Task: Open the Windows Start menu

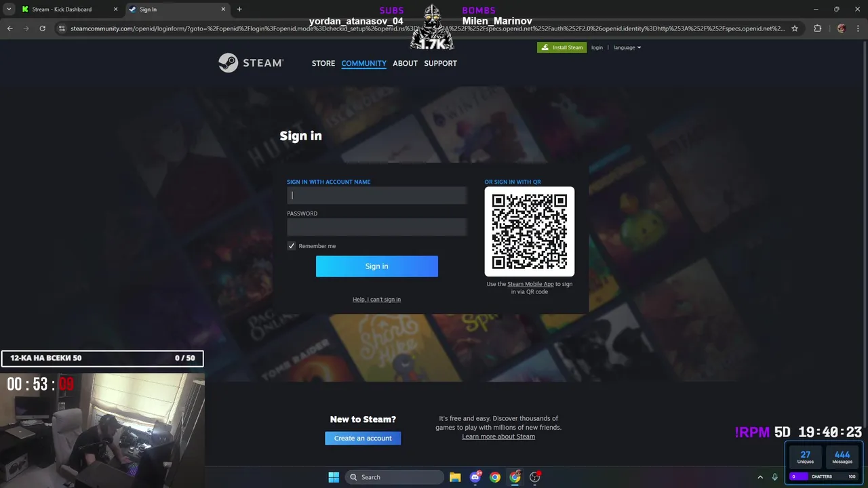Action: pos(334,477)
